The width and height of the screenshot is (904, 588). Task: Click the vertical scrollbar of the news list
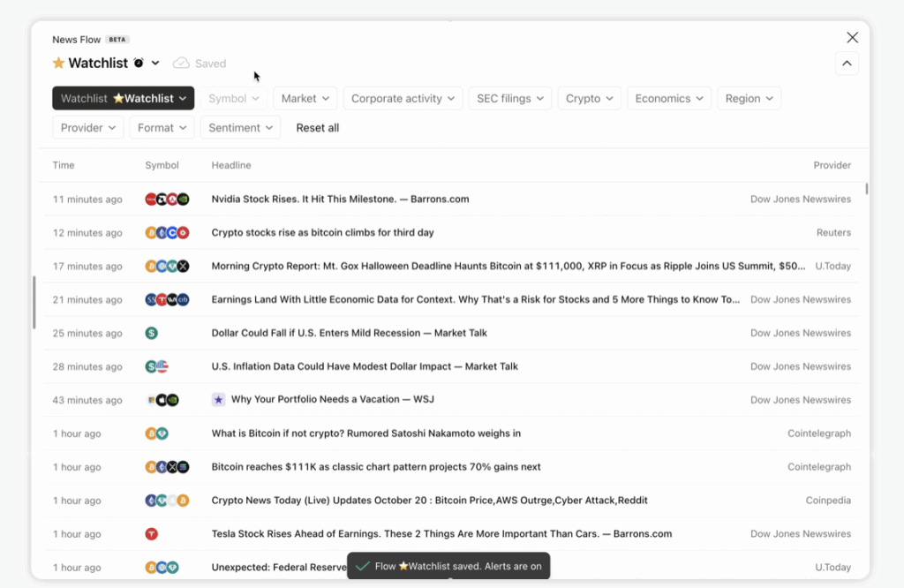[866, 188]
